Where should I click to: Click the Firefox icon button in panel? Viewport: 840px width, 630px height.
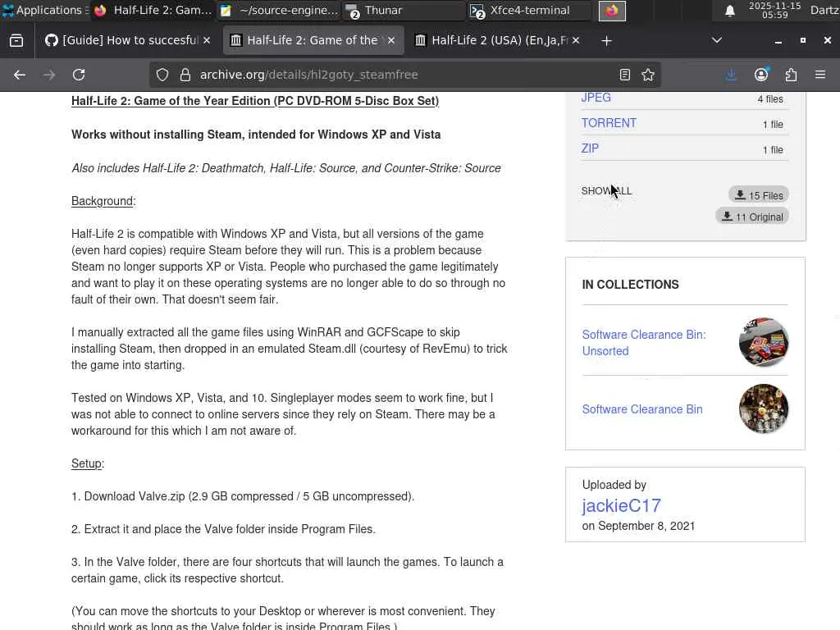pos(612,11)
